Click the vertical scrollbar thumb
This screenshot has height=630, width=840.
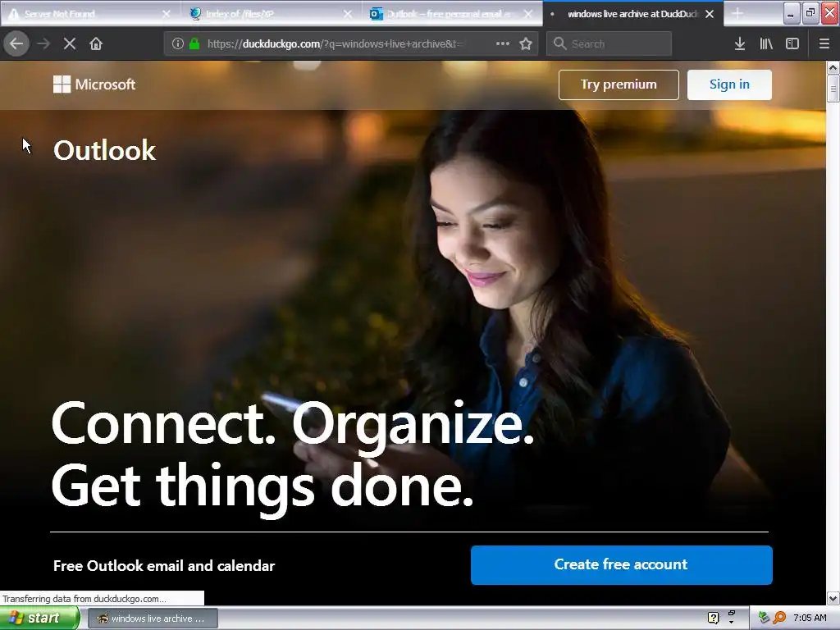click(x=833, y=89)
